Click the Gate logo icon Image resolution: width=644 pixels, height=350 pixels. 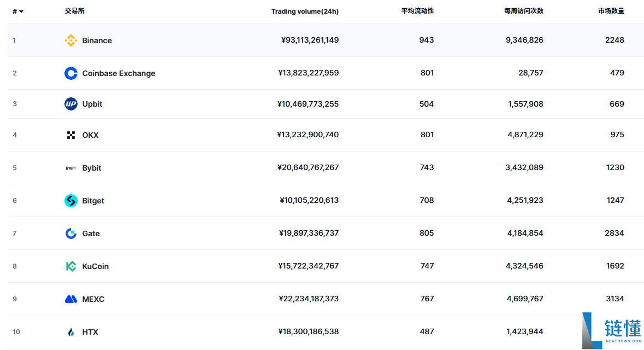[x=70, y=233]
